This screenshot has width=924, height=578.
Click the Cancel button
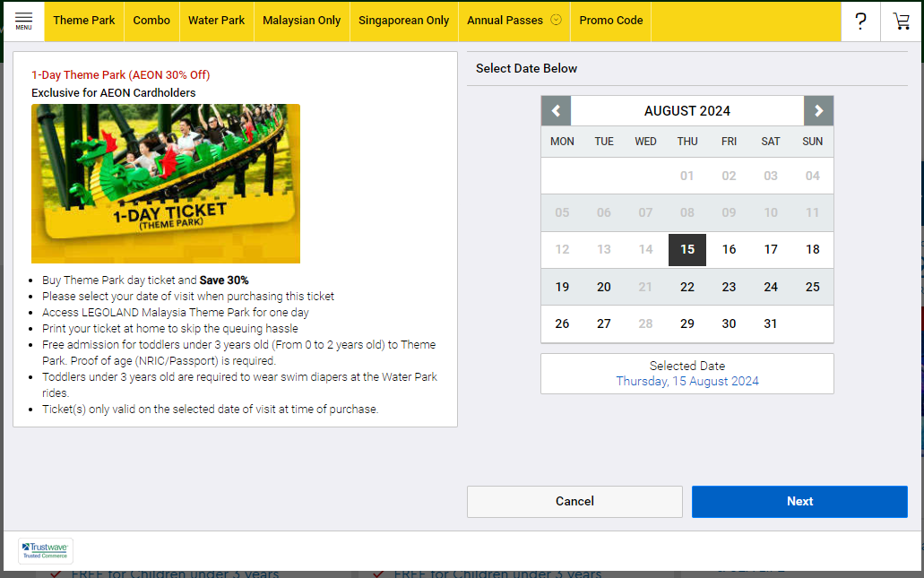coord(574,502)
